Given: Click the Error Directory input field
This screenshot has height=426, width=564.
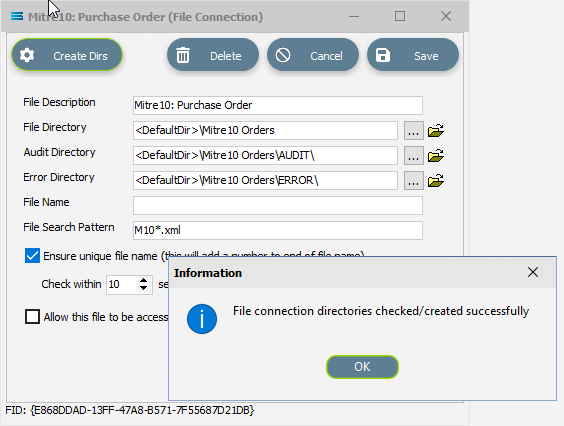Looking at the screenshot, I should (265, 180).
